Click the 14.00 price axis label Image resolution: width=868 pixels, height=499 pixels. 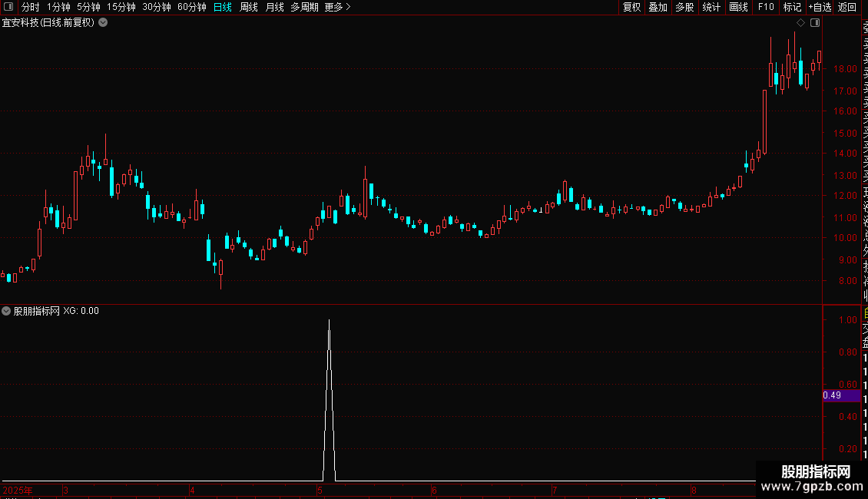pos(845,154)
